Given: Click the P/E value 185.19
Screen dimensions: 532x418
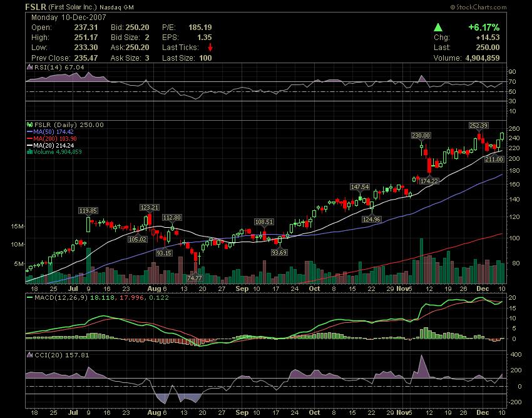Looking at the screenshot, I should click(x=200, y=28).
